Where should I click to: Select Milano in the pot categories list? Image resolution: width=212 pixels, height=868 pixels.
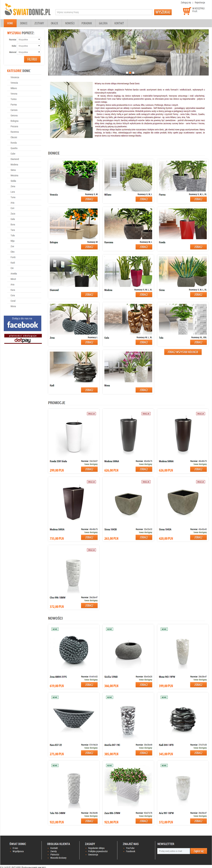pos(14,88)
